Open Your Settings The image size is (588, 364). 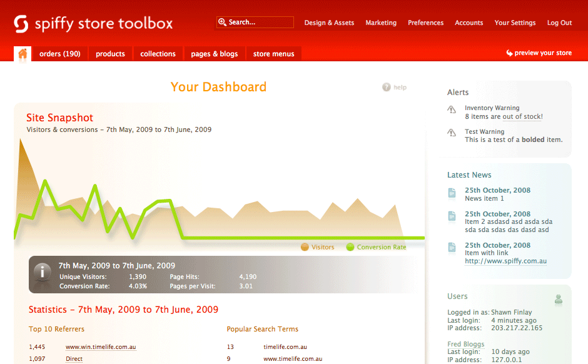tap(515, 23)
